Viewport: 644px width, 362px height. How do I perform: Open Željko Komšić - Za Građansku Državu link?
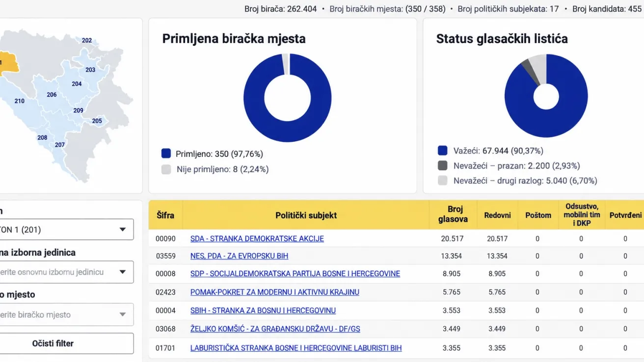(x=275, y=329)
